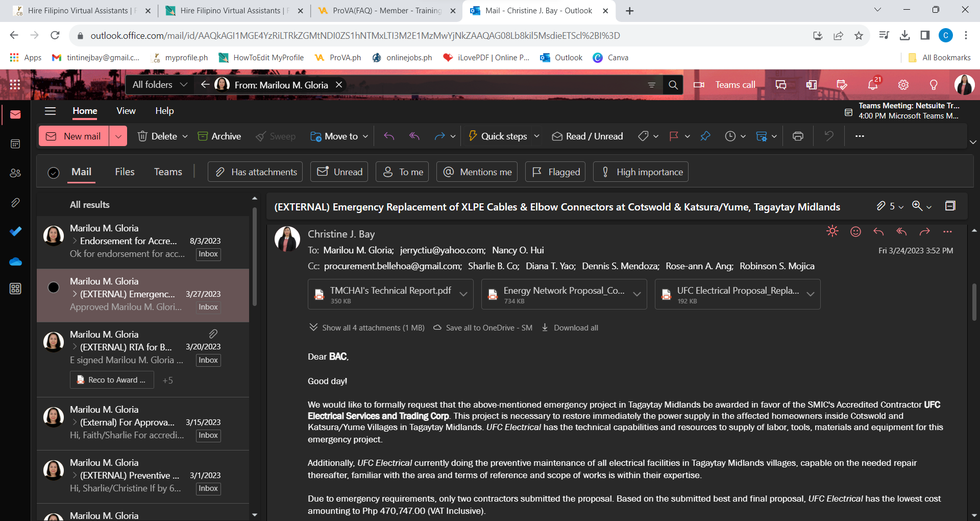Select the Files results tab
The image size is (980, 521).
coord(125,172)
